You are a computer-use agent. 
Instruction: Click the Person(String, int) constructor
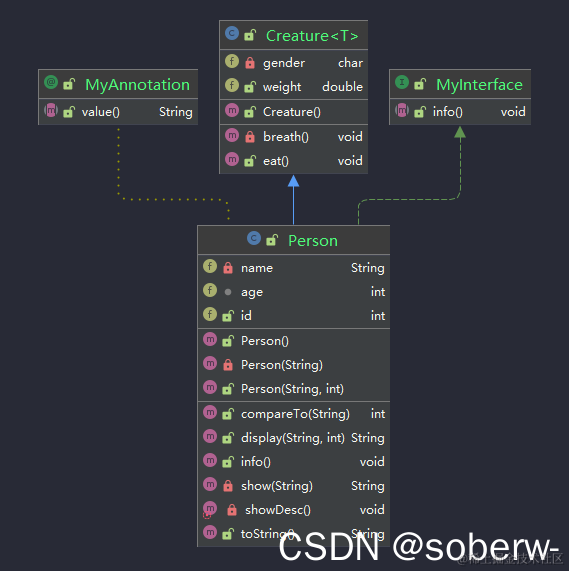click(294, 389)
